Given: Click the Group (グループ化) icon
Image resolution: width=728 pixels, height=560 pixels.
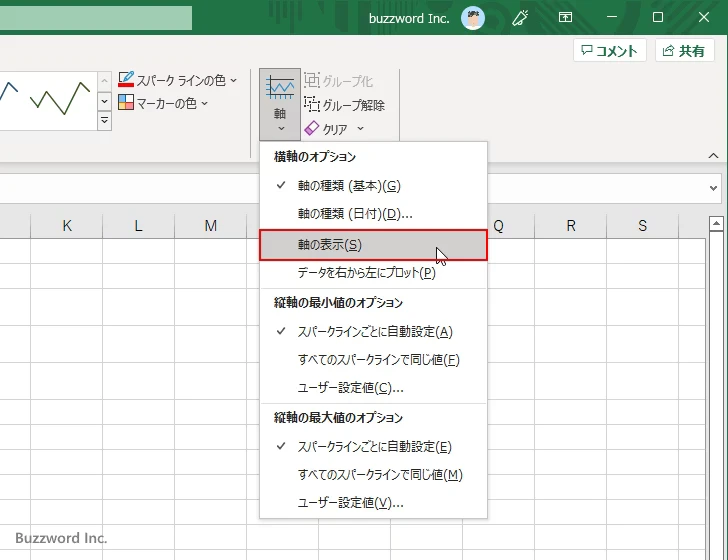Looking at the screenshot, I should (x=312, y=81).
